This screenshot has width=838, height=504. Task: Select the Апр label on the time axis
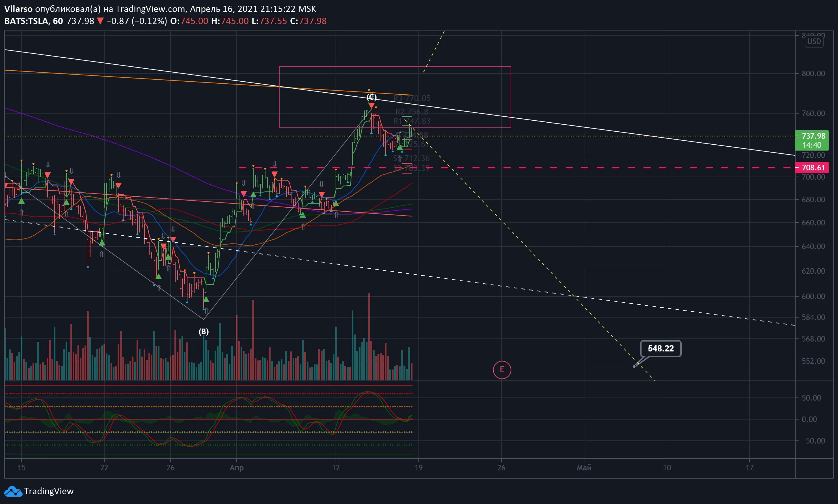coord(237,468)
